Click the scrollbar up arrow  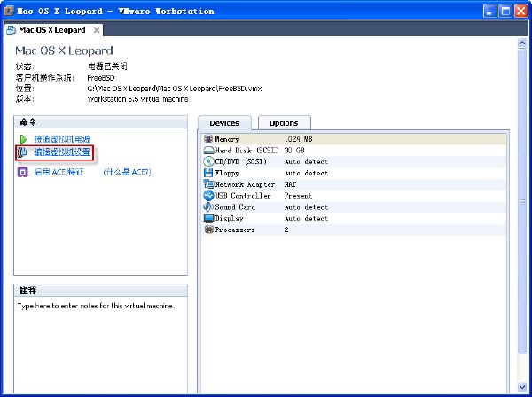(522, 43)
